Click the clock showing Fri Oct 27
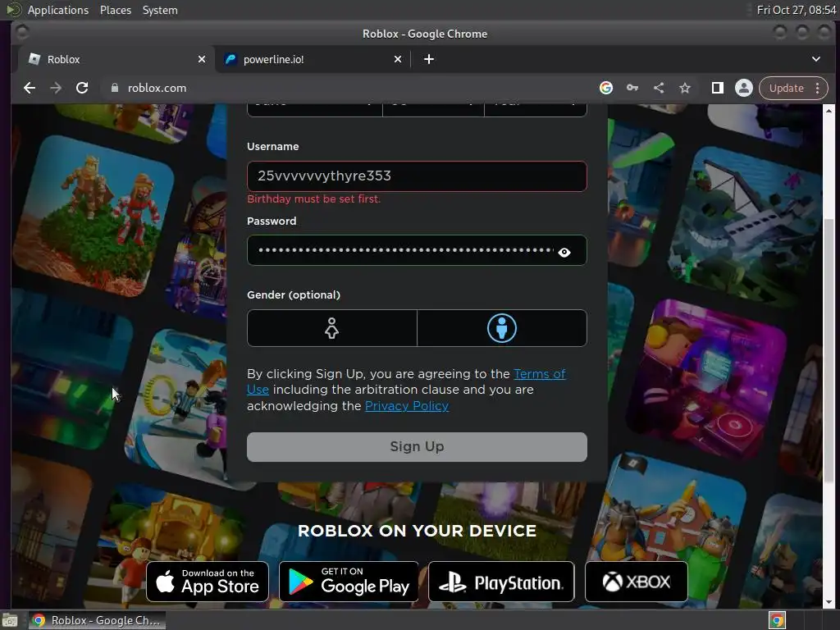840x630 pixels. (x=796, y=10)
